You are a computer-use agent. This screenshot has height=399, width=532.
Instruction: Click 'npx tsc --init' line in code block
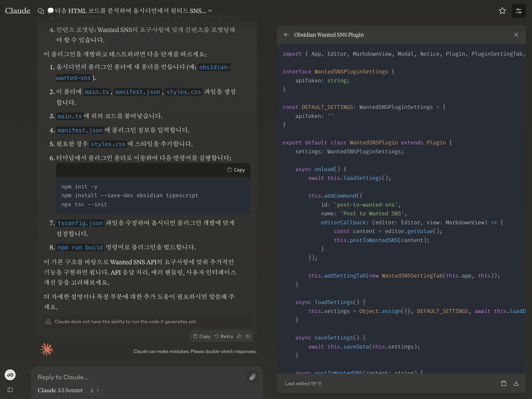tap(84, 204)
